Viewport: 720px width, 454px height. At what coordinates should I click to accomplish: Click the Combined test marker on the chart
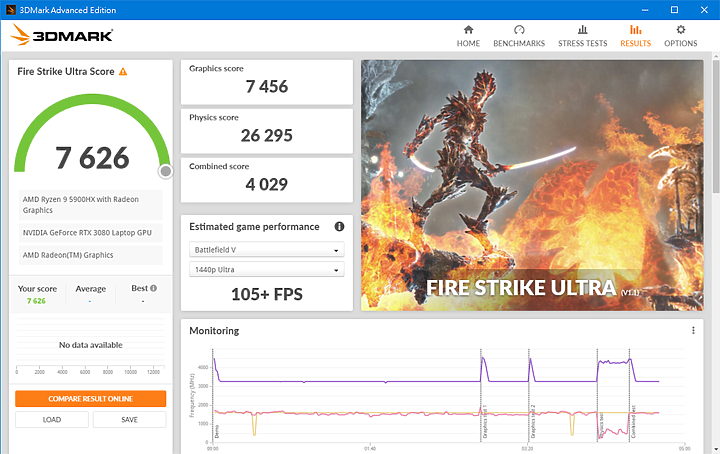[633, 422]
